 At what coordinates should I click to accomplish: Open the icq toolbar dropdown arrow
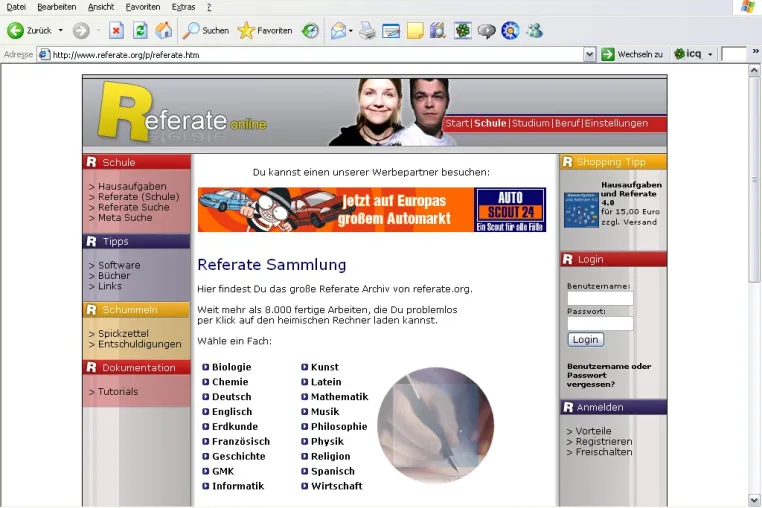click(x=710, y=54)
